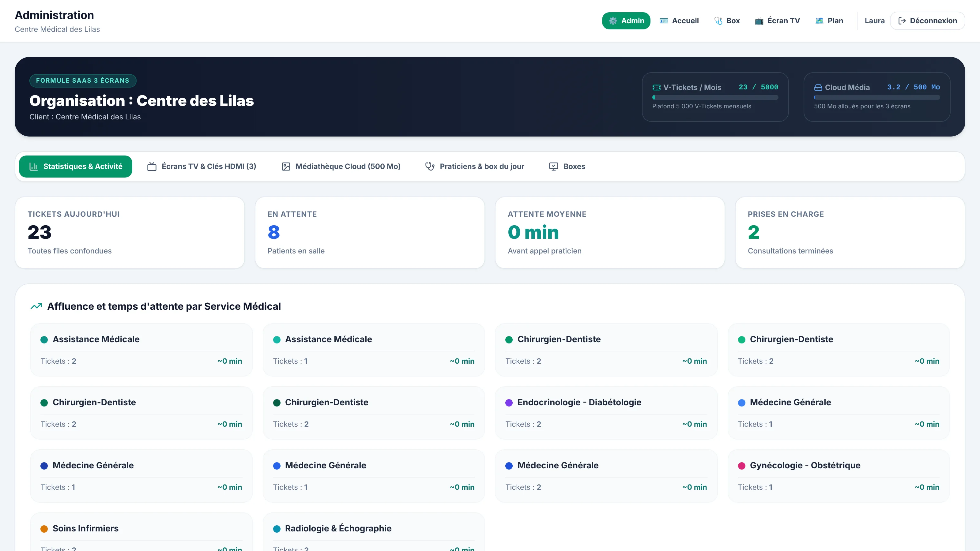The width and height of the screenshot is (980, 551).
Task: Click the purple dot of Endocrinologie - Diabétologie
Action: pyautogui.click(x=509, y=403)
